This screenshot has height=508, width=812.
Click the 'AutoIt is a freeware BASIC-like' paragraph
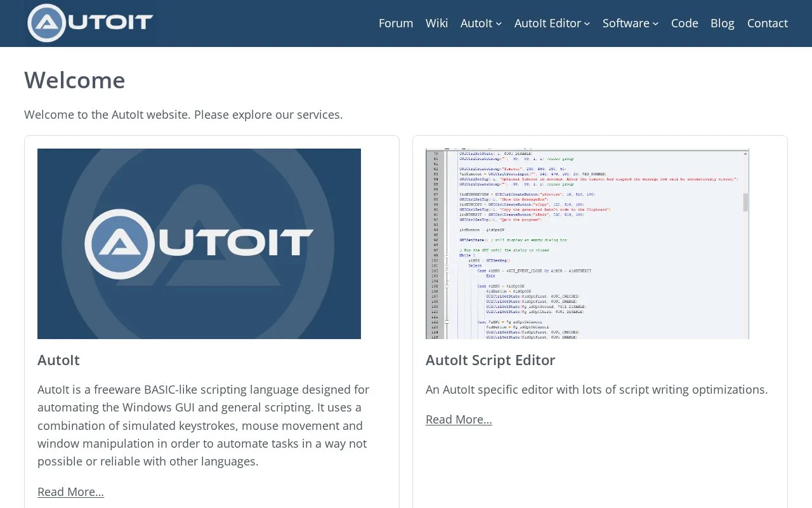click(204, 425)
